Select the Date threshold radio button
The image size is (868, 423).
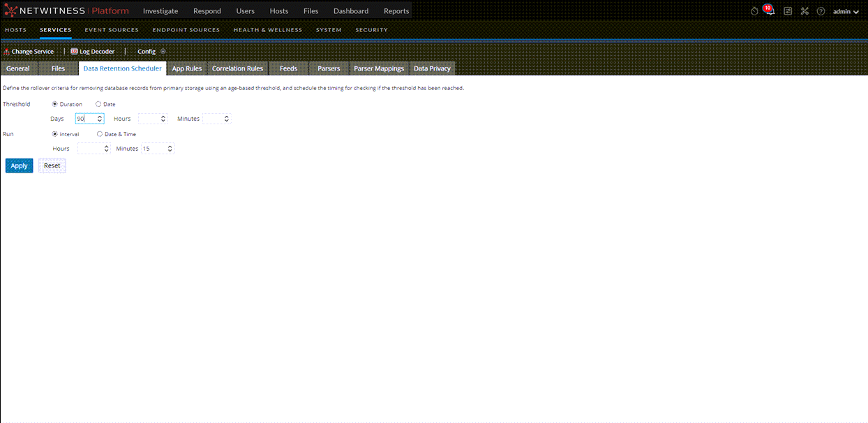100,103
